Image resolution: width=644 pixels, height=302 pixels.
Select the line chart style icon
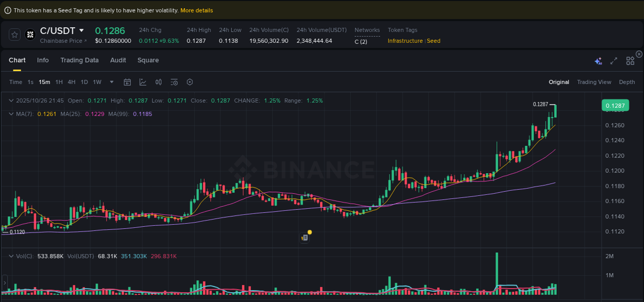click(143, 82)
